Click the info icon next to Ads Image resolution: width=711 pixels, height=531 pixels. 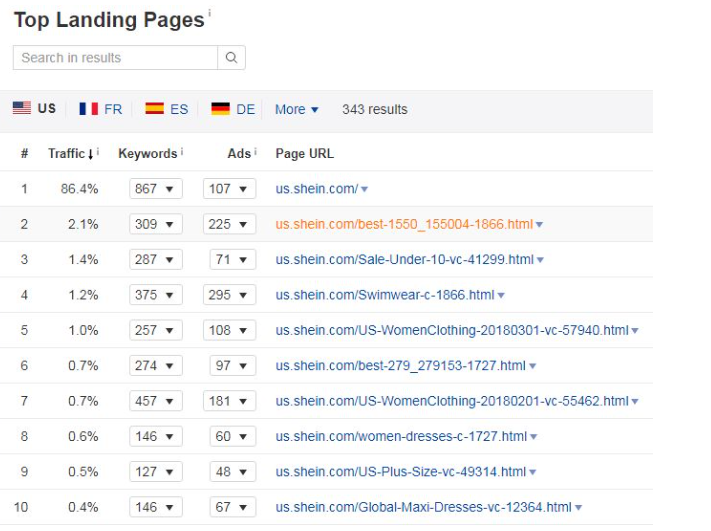tap(255, 151)
